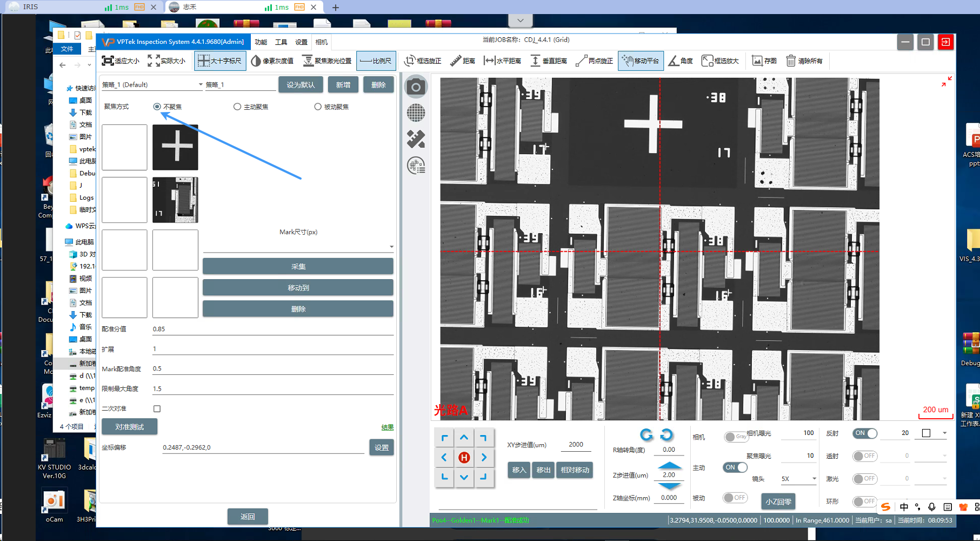980x541 pixels.
Task: Open the 设置 menu
Action: tap(301, 42)
